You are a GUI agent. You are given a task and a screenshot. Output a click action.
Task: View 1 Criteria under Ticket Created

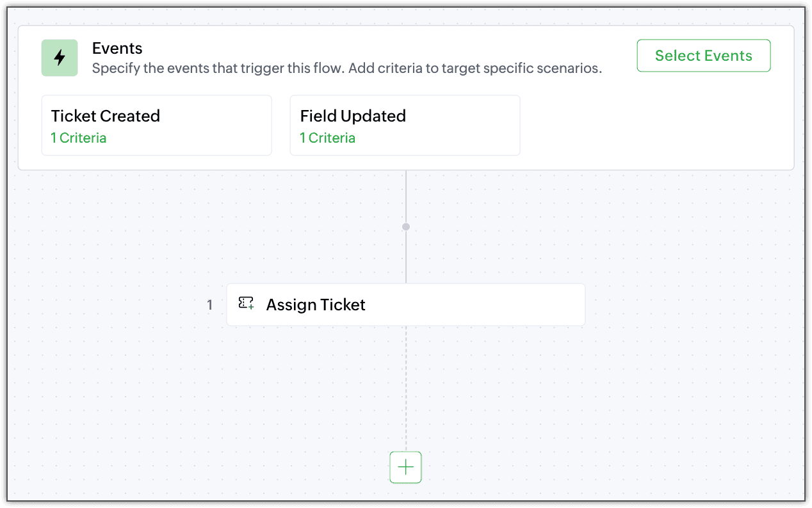pos(78,138)
